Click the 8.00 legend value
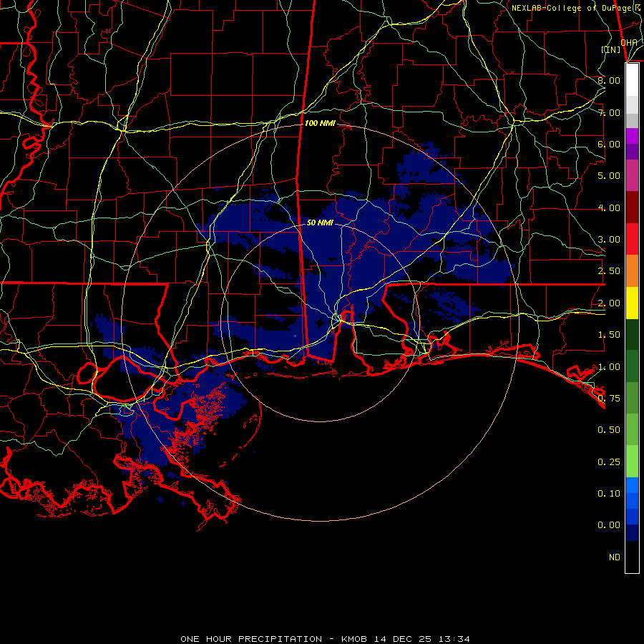The height and width of the screenshot is (644, 644). pyautogui.click(x=609, y=80)
